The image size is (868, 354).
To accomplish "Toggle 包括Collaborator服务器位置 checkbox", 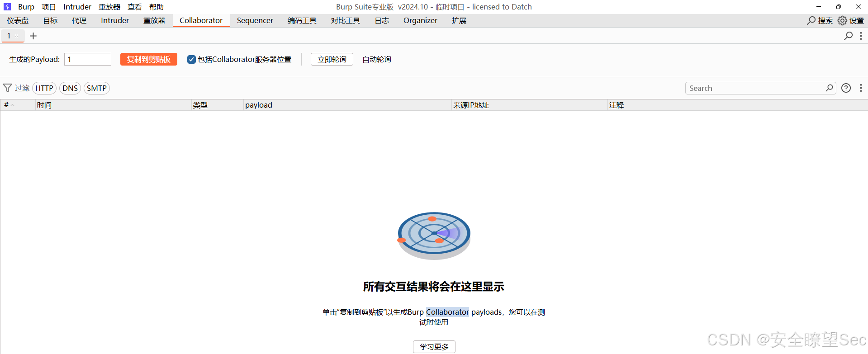I will pyautogui.click(x=191, y=59).
